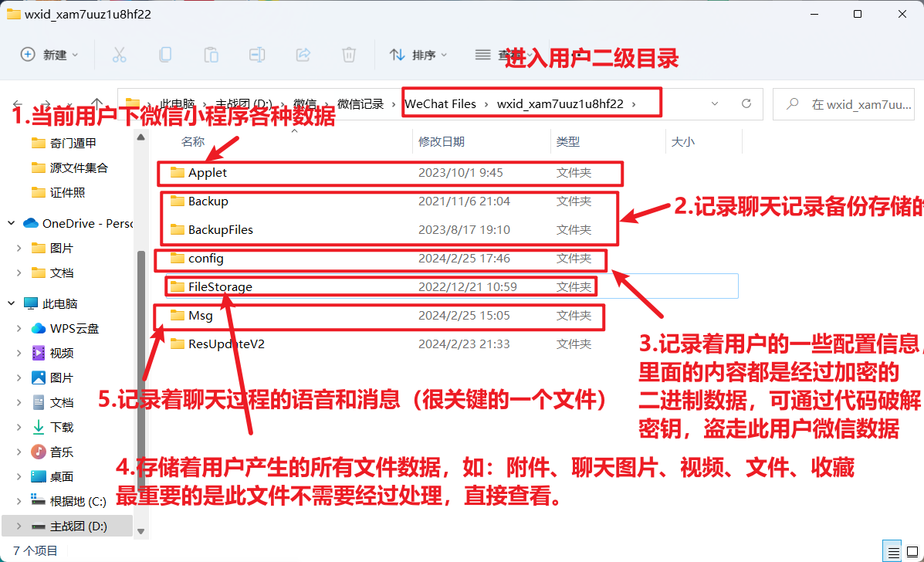The image size is (924, 562).
Task: Click the 桌面 desktop icon in sidebar
Action: tap(39, 476)
